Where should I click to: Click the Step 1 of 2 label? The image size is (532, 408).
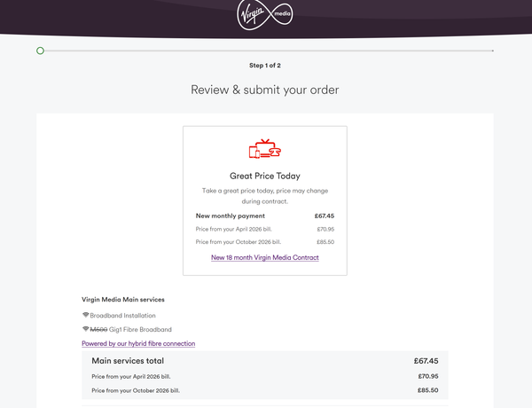[265, 66]
